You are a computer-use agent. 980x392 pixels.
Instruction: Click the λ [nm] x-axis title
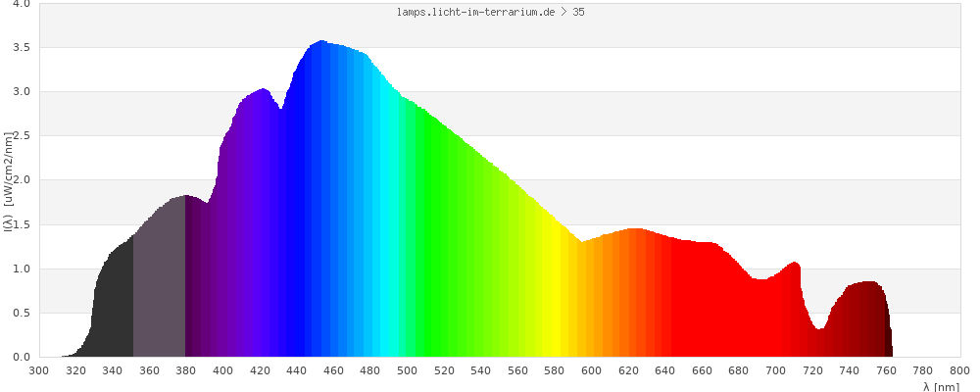941,387
